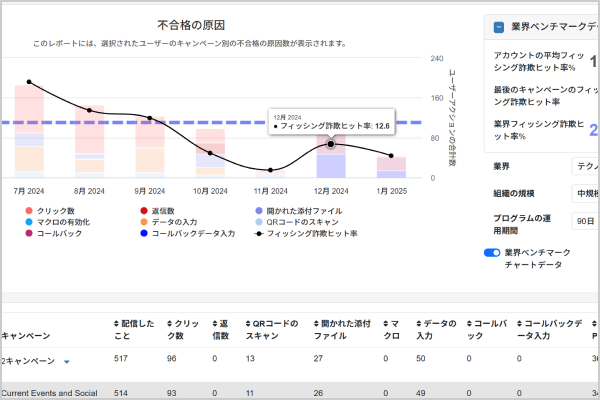The width and height of the screenshot is (600, 400).
Task: Toggle the データの入力 legend marker
Action: 144,222
